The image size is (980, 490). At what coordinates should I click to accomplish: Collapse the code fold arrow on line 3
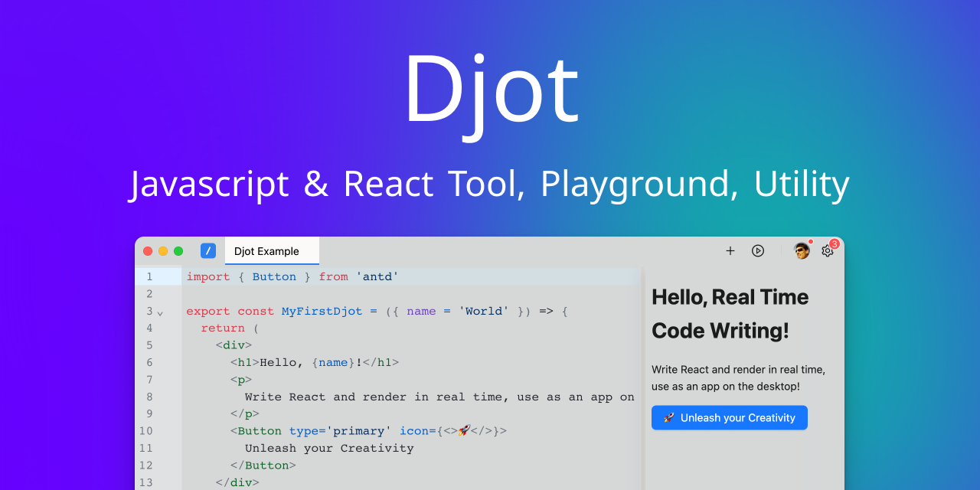click(160, 312)
